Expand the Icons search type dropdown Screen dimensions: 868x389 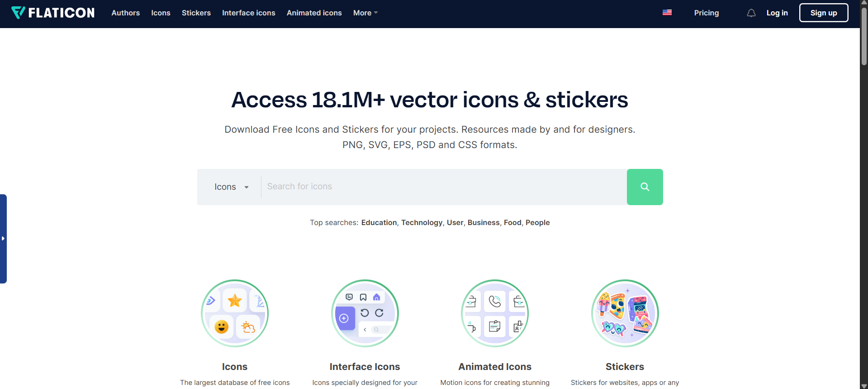click(x=231, y=187)
